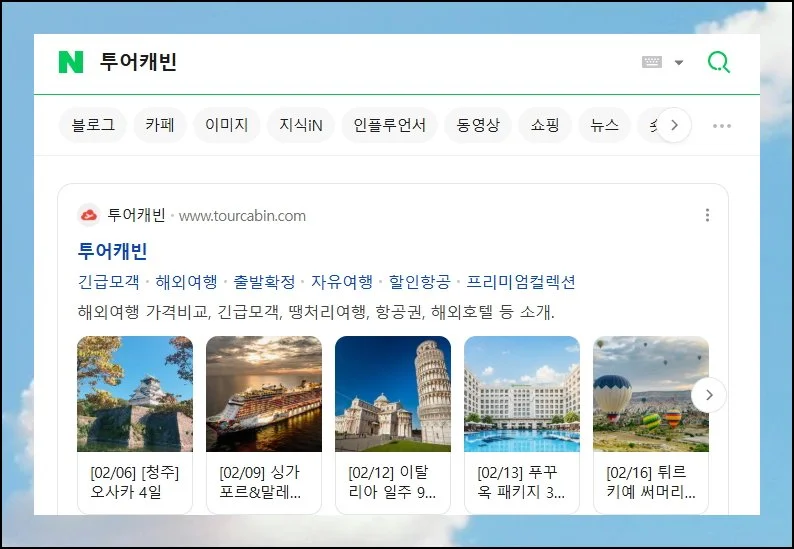Open the 투어캐빈 title link
The width and height of the screenshot is (794, 549).
[x=112, y=251]
